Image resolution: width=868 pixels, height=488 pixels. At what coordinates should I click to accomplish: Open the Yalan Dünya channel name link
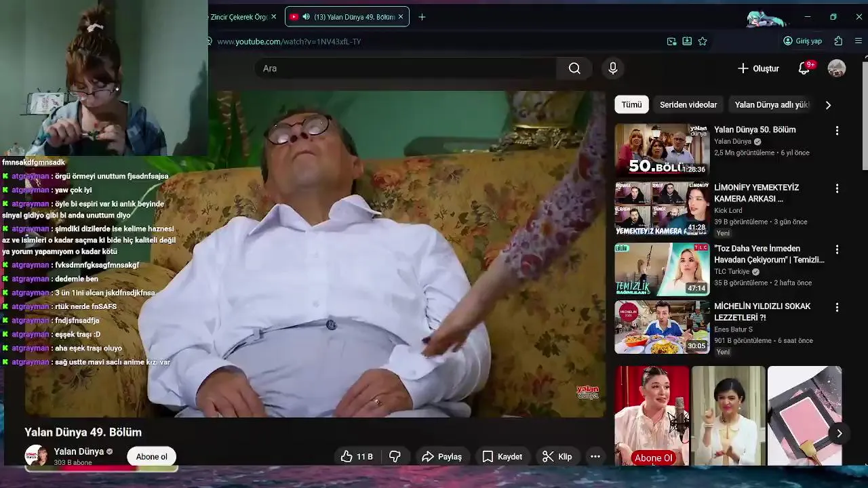pyautogui.click(x=79, y=451)
